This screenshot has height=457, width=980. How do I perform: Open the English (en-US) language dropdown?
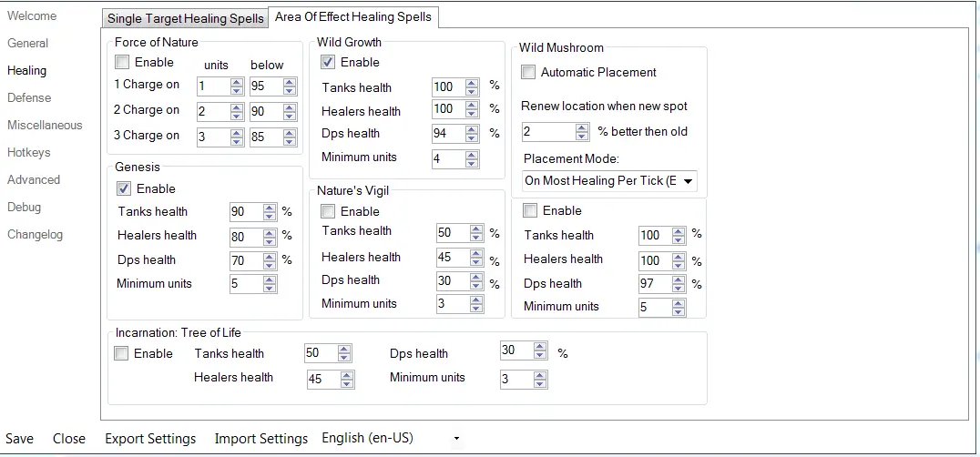click(456, 439)
